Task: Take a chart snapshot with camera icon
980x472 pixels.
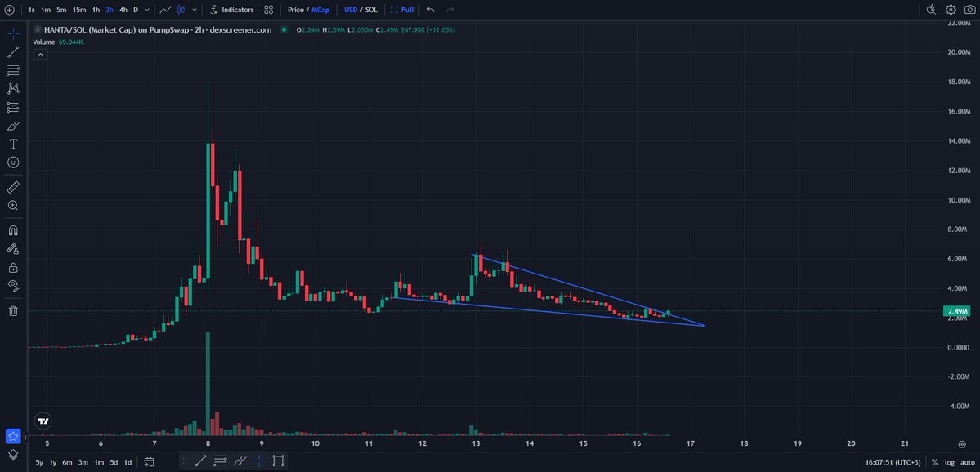Action: [969, 10]
